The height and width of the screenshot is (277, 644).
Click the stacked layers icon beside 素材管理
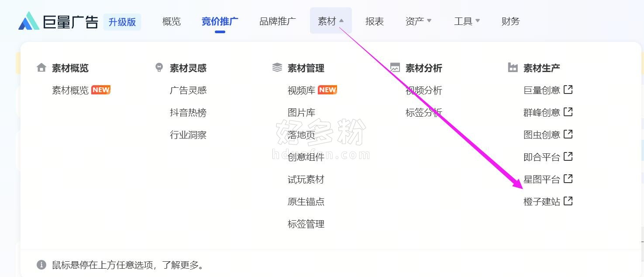pyautogui.click(x=277, y=68)
